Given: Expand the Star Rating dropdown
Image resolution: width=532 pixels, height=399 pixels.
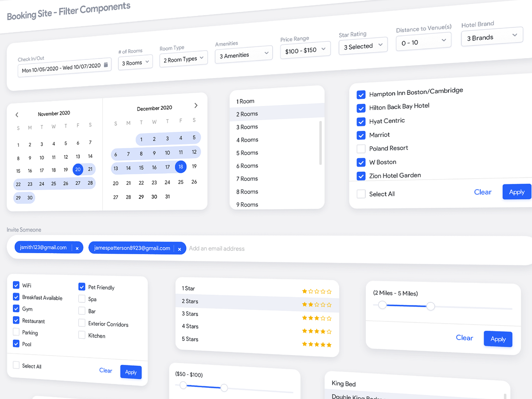Looking at the screenshot, I should coord(364,46).
